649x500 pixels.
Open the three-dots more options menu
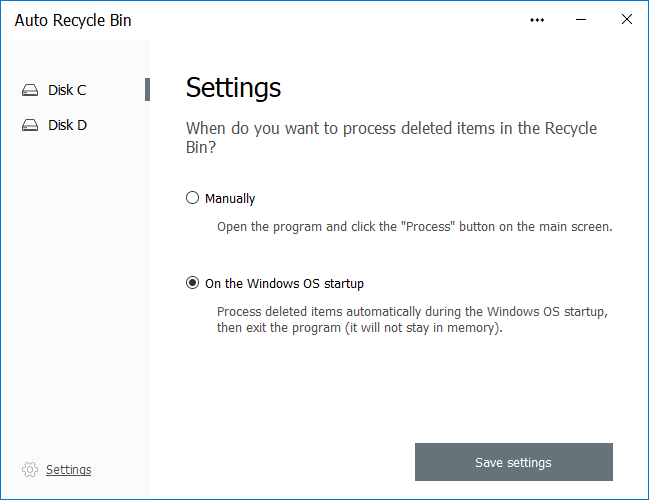pos(537,20)
